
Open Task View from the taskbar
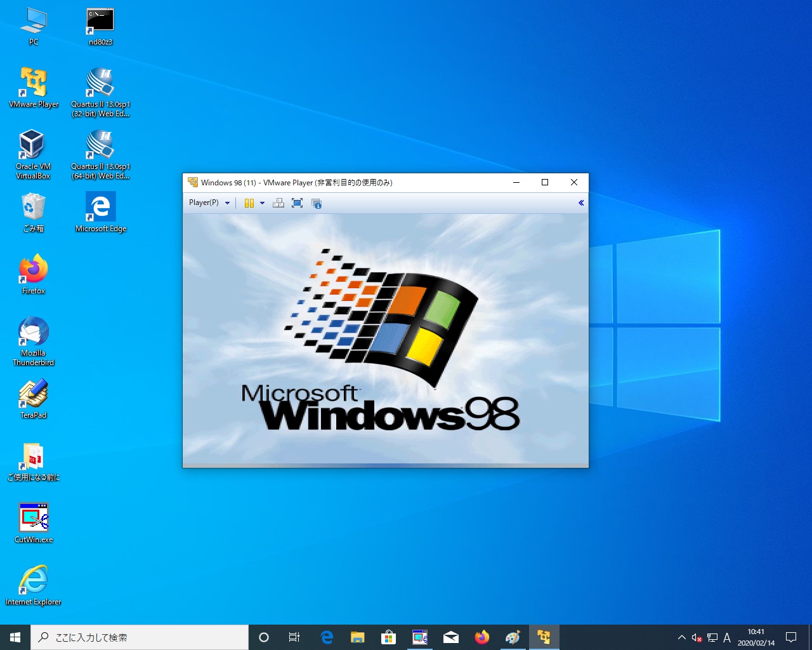(294, 637)
